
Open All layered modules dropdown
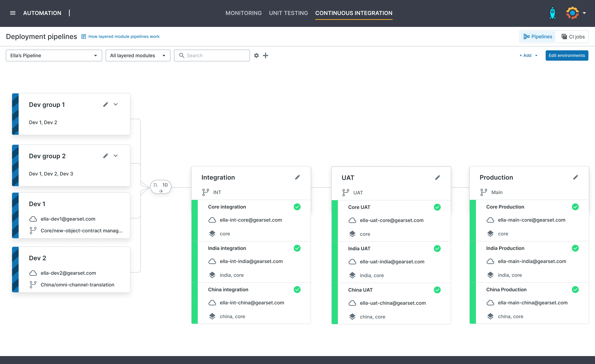pos(138,55)
